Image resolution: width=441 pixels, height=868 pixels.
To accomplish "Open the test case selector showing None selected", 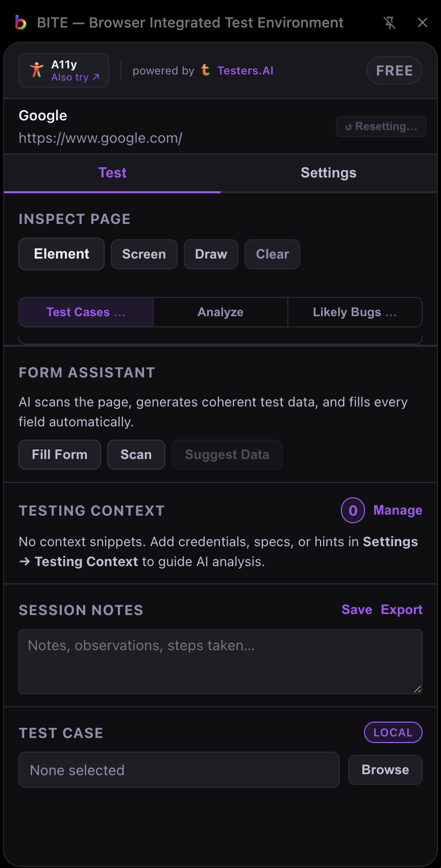I will click(179, 770).
